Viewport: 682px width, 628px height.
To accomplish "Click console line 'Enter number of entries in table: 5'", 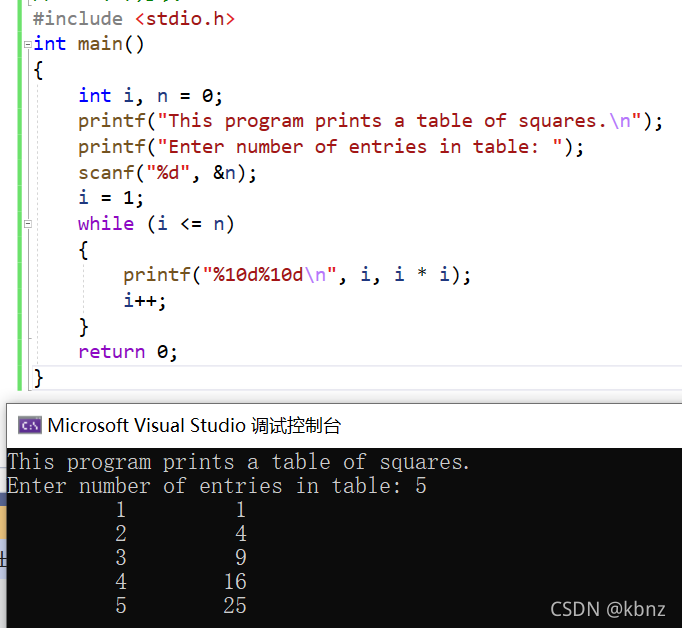I will coord(217,486).
